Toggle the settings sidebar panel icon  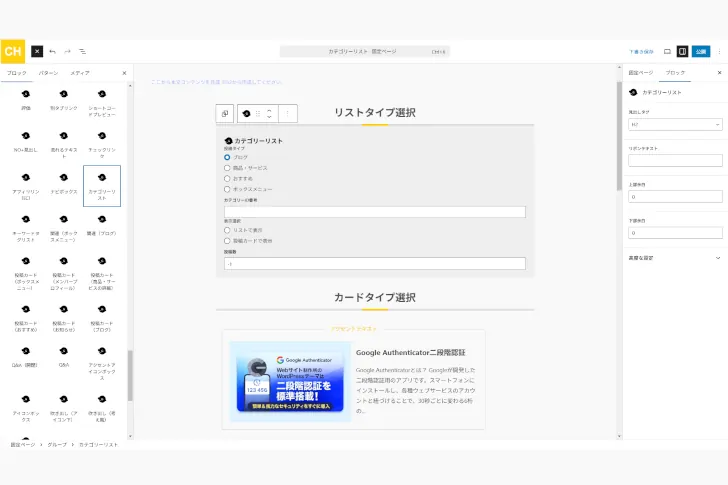tap(682, 52)
